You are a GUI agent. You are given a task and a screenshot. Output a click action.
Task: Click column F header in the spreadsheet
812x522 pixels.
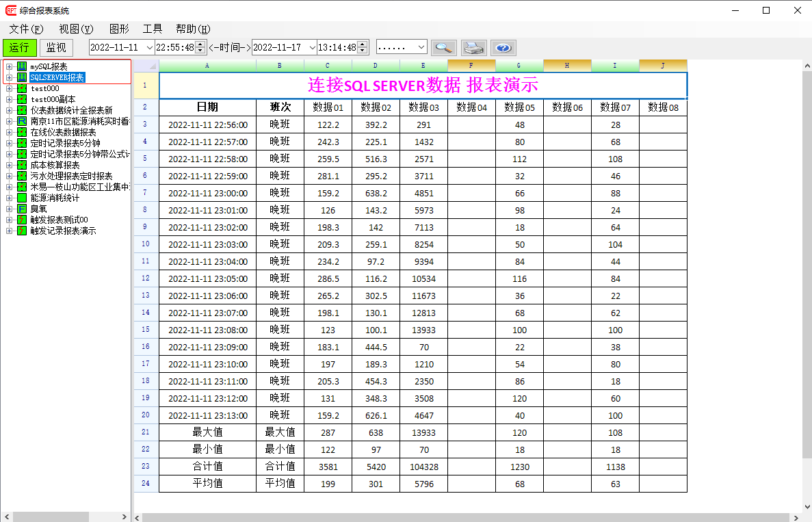471,66
